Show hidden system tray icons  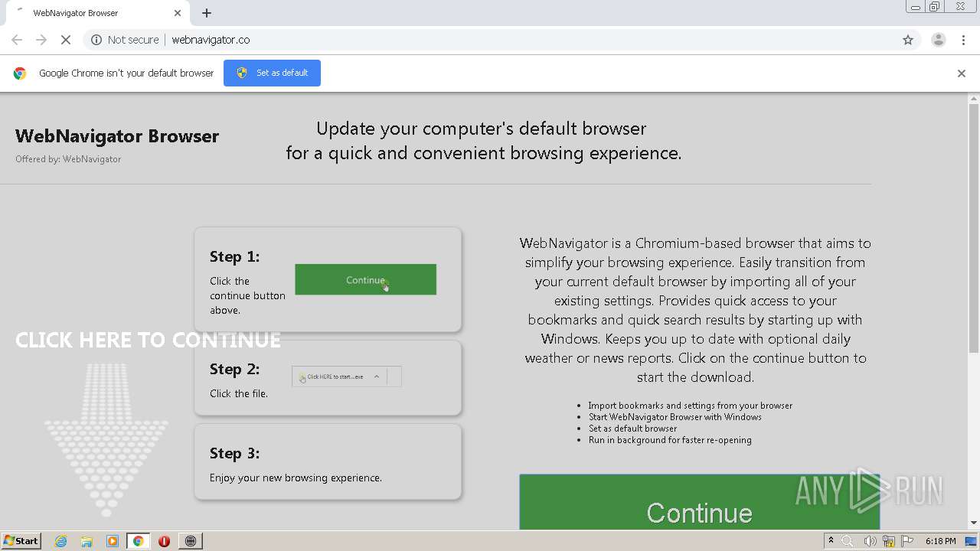tap(831, 540)
